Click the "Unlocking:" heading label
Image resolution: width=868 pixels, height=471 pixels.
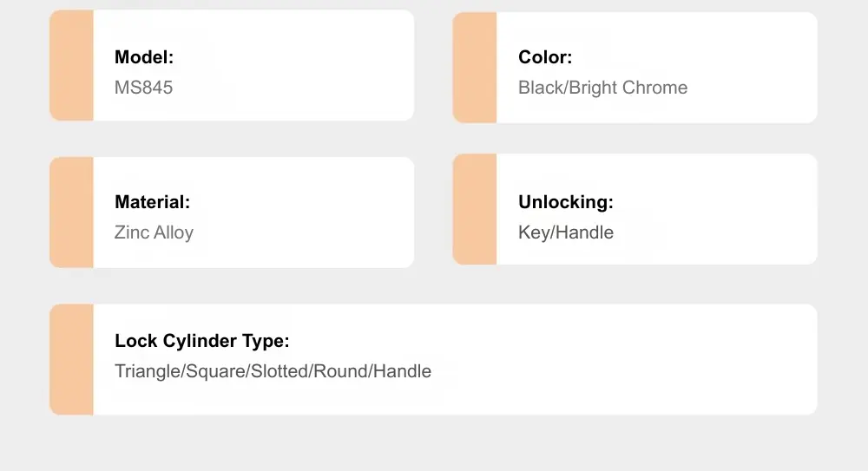[566, 202]
